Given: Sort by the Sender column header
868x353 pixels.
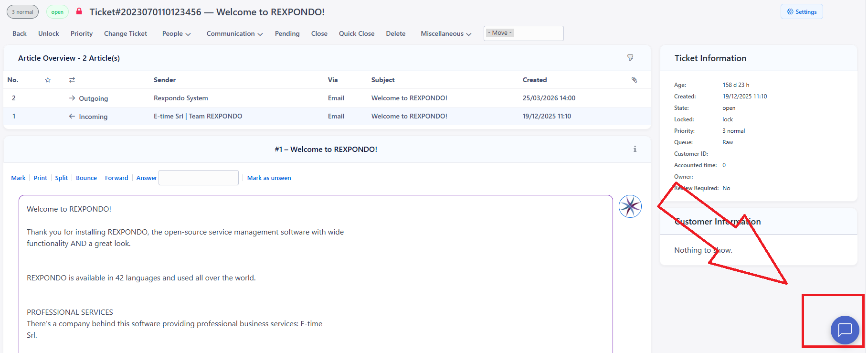Looking at the screenshot, I should [165, 80].
